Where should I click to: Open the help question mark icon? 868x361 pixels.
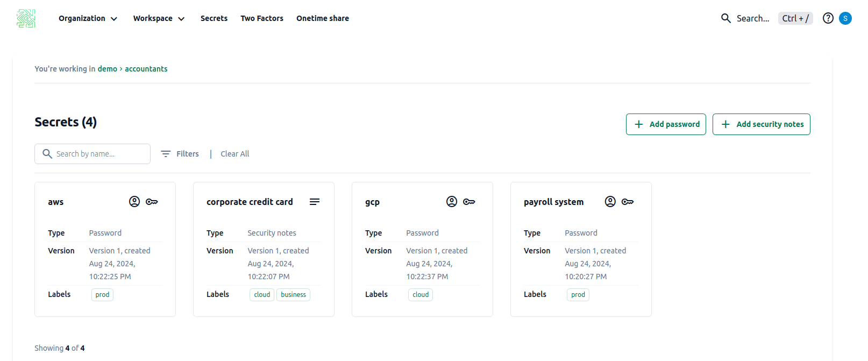[x=828, y=18]
